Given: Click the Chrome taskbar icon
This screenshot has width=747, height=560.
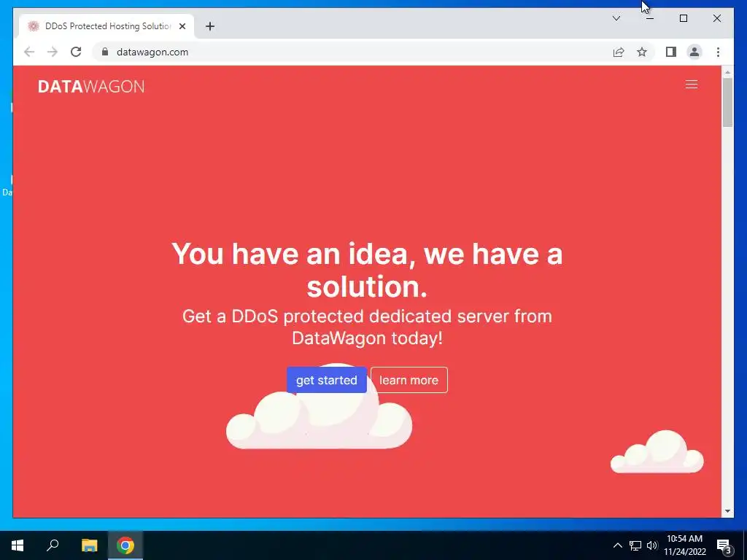Looking at the screenshot, I should click(125, 545).
